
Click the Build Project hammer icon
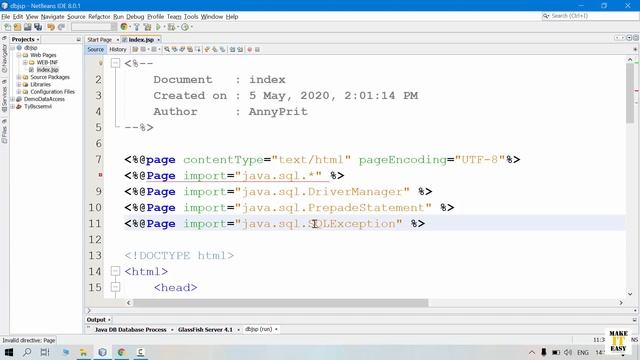tap(137, 27)
